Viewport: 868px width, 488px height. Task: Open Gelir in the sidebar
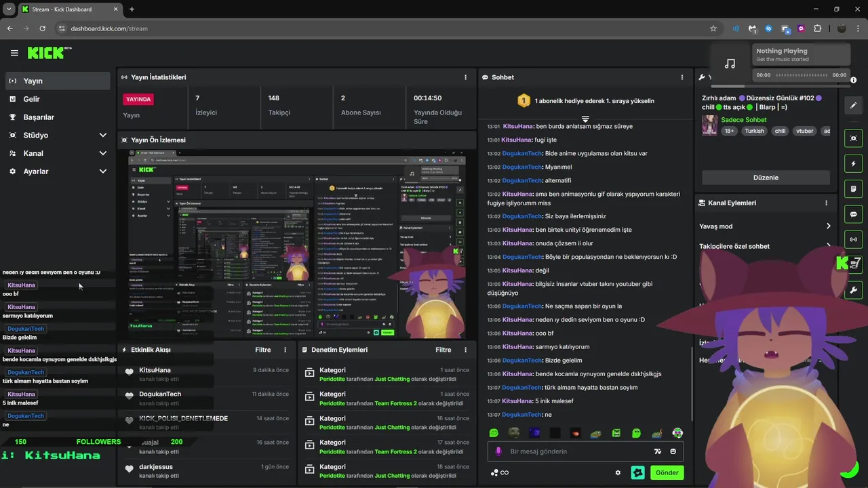58,99
